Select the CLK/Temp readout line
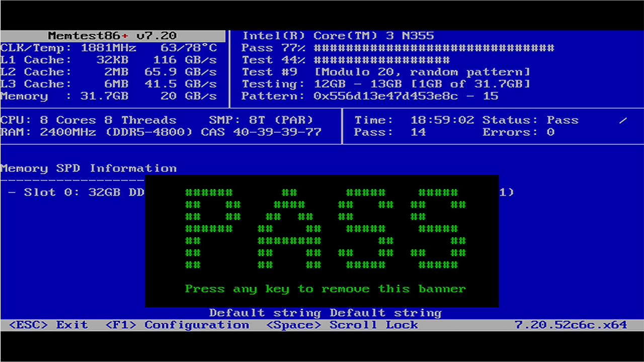 [109, 48]
